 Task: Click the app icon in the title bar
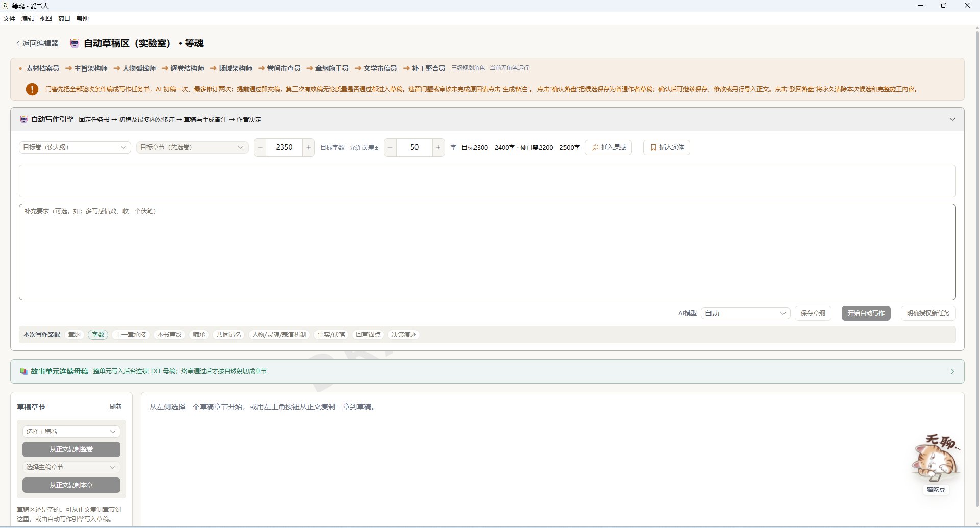[x=5, y=6]
